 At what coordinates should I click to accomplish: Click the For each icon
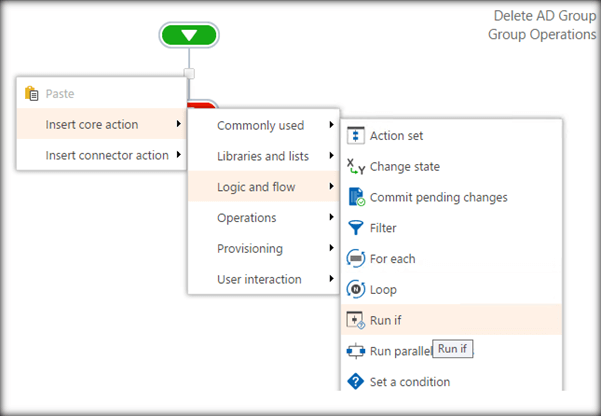(355, 259)
